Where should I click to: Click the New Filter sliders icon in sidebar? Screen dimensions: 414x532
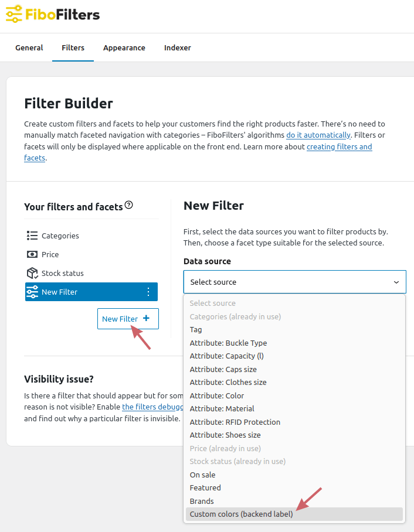[x=32, y=292]
